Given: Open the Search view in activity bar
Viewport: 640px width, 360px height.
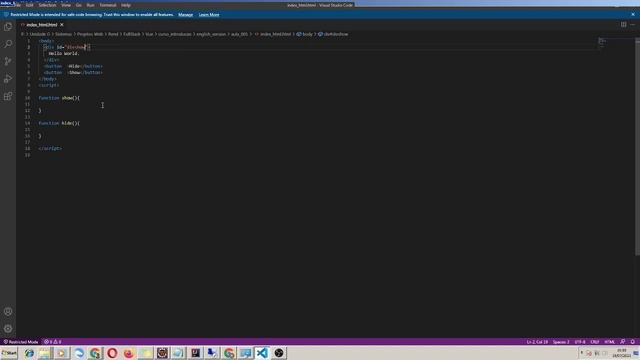Looking at the screenshot, I should pyautogui.click(x=8, y=44).
